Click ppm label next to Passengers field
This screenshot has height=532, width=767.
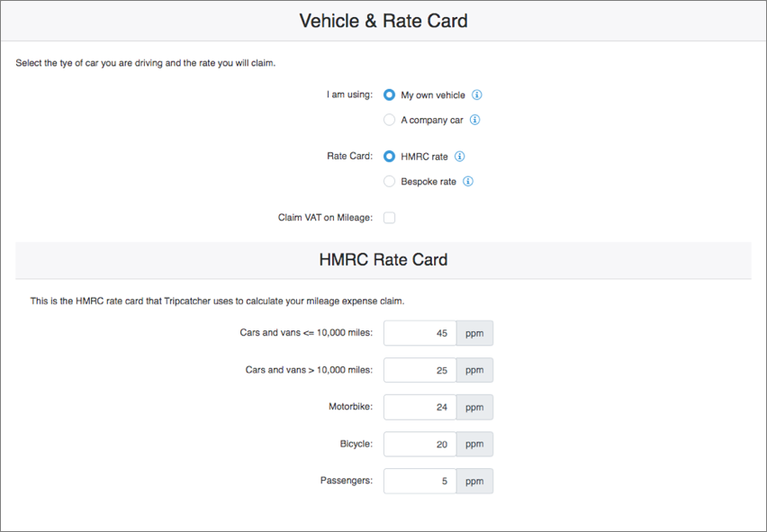click(x=474, y=481)
